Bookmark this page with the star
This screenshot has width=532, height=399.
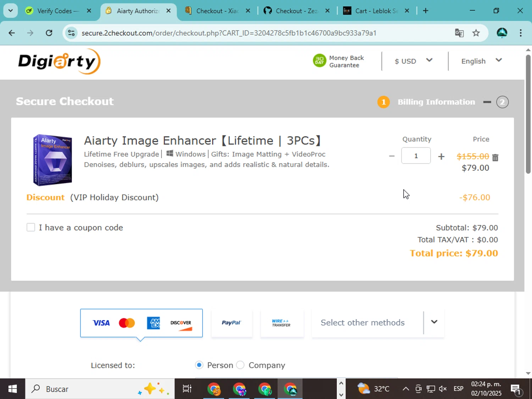[476, 33]
